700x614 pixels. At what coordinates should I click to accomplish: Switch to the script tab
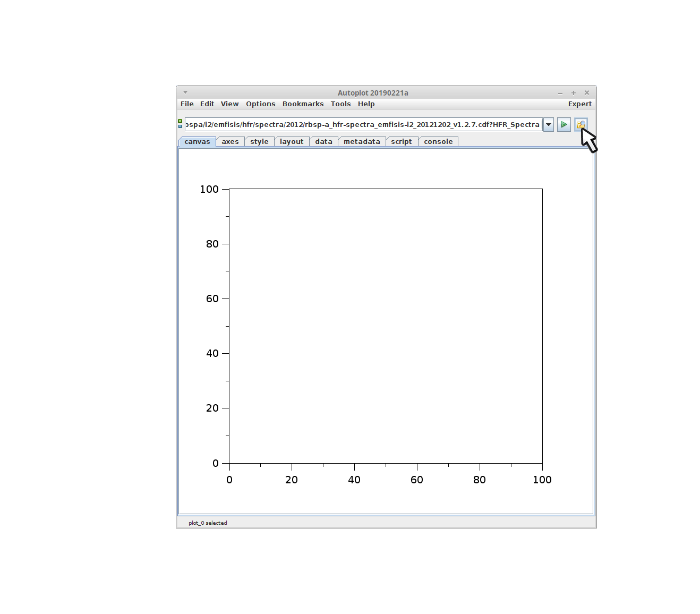[x=402, y=142]
